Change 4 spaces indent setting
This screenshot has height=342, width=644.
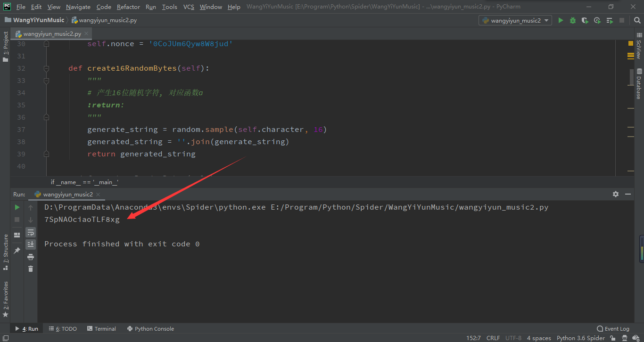point(539,338)
